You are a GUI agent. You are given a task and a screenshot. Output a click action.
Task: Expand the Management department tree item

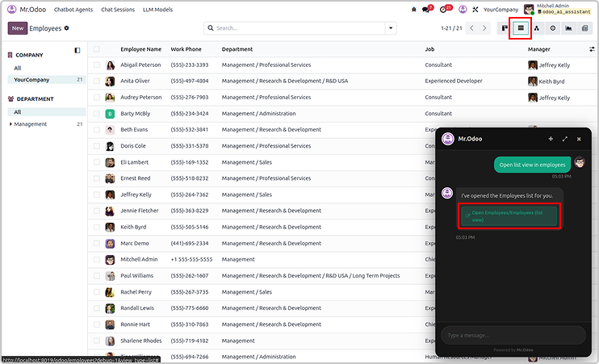(x=10, y=124)
